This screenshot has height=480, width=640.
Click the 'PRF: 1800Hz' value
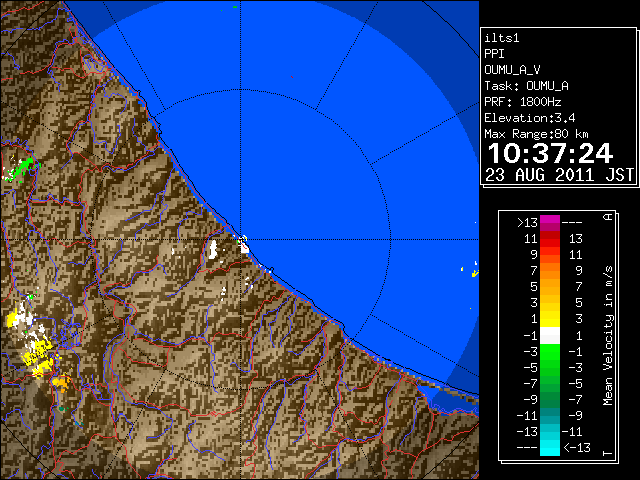pos(523,102)
